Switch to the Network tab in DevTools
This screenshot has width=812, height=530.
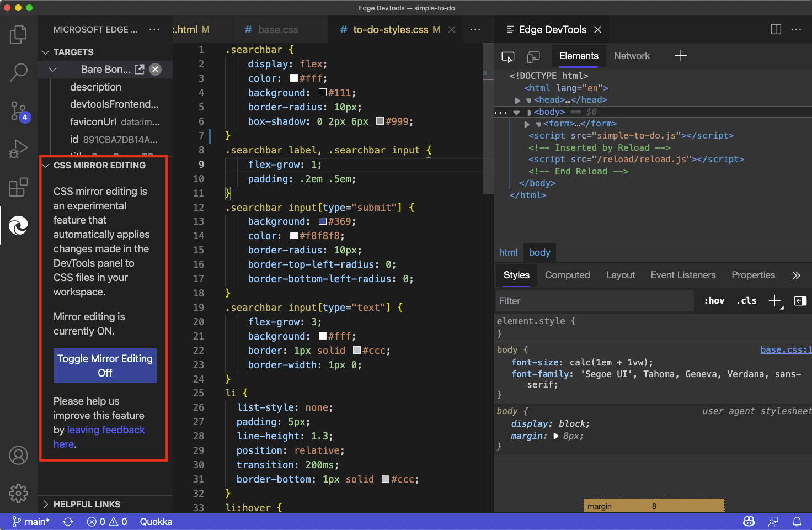632,56
